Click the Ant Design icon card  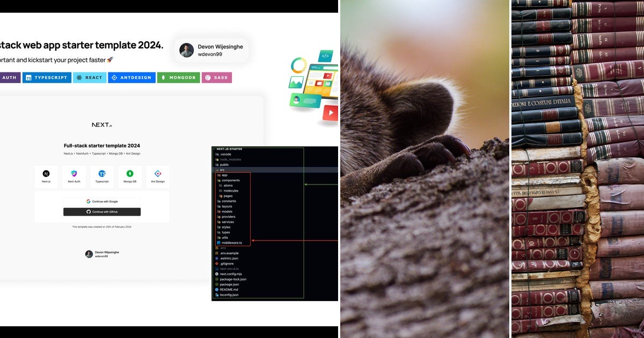point(158,173)
